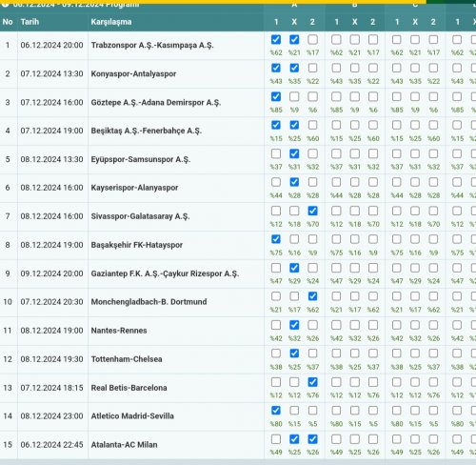
Task: Uncheck column A option 2 for Atalanta-AC Milan
Action: pyautogui.click(x=312, y=439)
